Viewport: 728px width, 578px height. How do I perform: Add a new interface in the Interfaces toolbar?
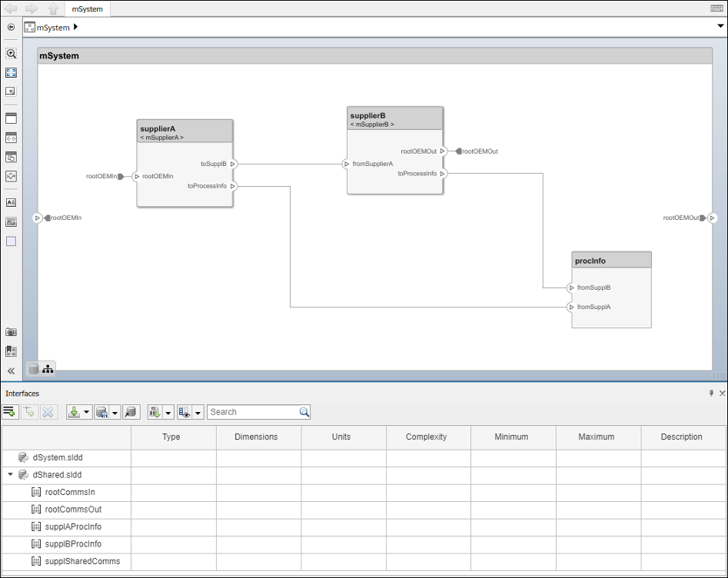[x=9, y=411]
